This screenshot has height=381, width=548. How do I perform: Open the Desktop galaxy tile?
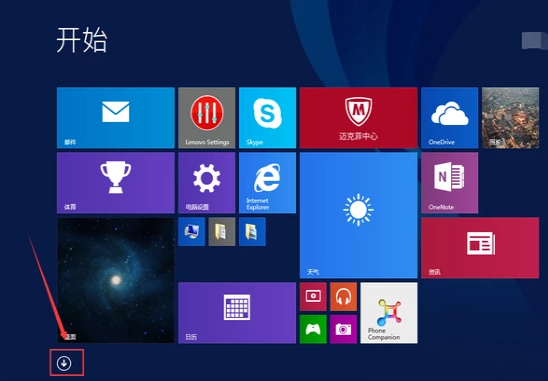116,280
